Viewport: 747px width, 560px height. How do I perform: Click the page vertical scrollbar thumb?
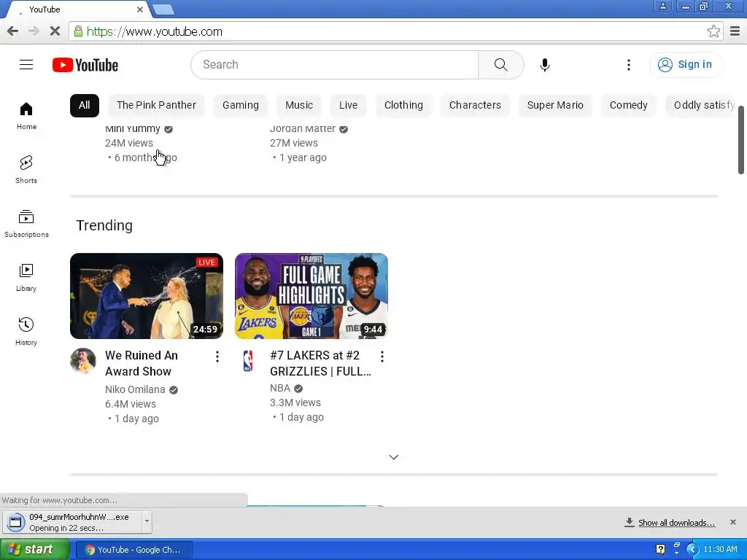coord(741,139)
